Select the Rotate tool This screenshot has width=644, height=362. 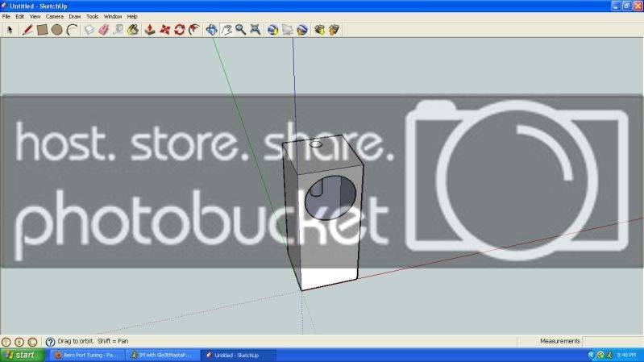click(x=179, y=30)
